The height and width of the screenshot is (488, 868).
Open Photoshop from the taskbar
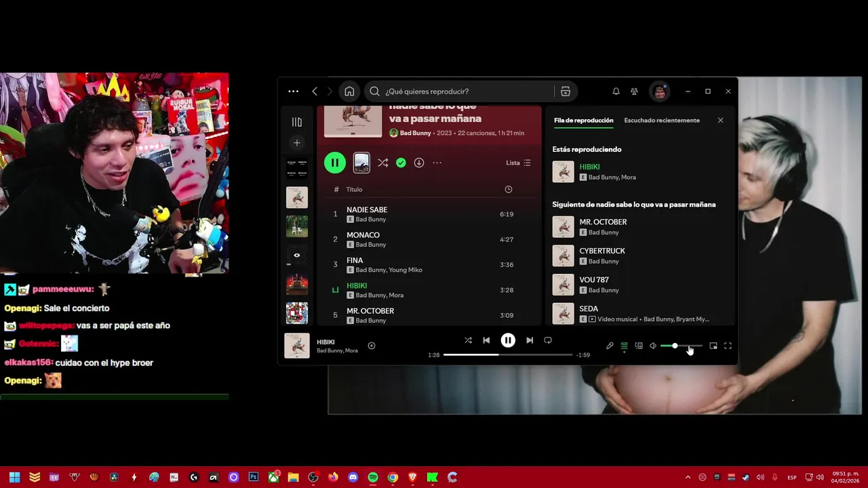254,477
